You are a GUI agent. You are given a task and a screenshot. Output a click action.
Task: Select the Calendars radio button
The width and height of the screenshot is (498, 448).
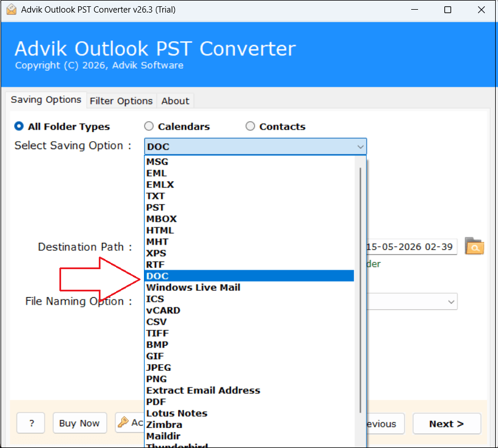(148, 126)
